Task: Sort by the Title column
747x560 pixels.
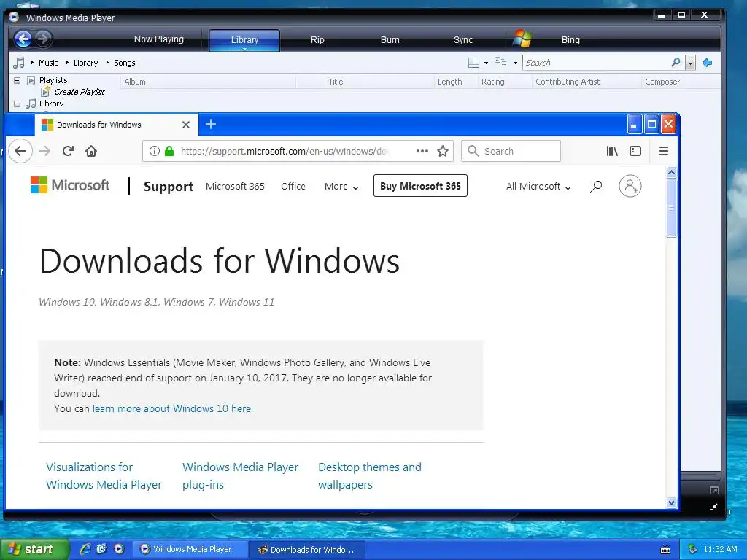Action: [x=336, y=82]
